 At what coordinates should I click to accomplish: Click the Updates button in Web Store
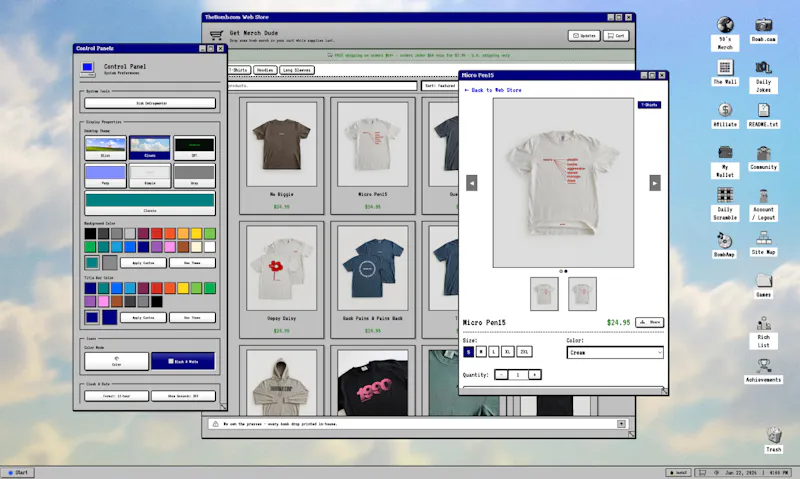[x=584, y=36]
